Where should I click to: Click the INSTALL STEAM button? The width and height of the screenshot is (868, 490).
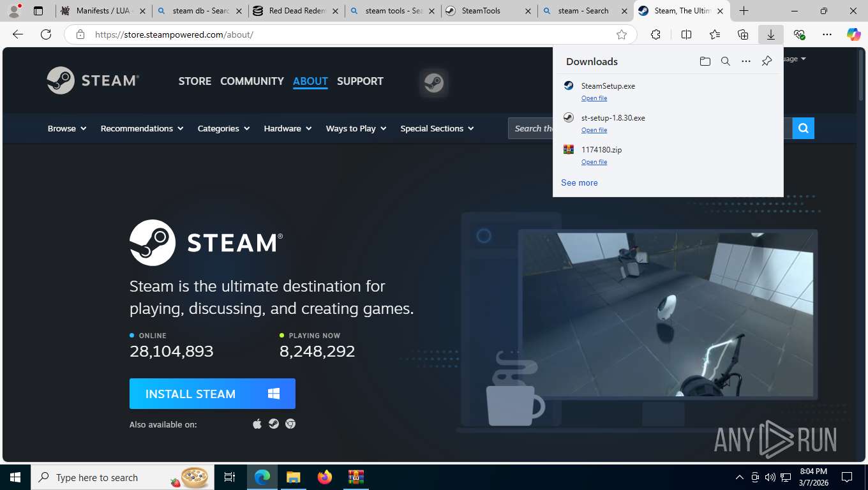[213, 394]
